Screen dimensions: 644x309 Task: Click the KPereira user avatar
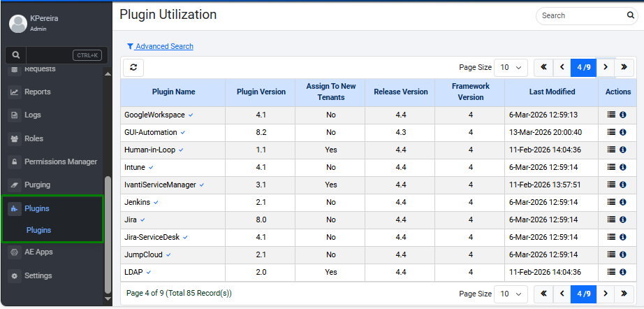tap(18, 24)
